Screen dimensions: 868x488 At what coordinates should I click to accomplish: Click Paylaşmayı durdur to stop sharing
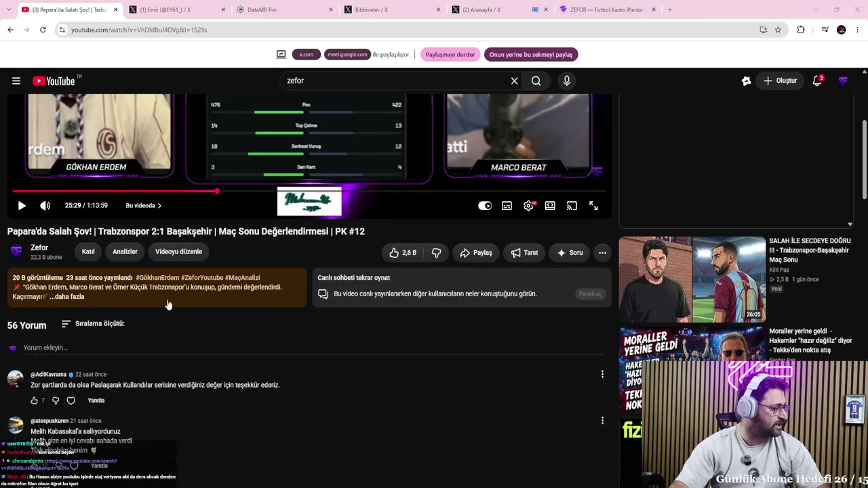pos(450,55)
